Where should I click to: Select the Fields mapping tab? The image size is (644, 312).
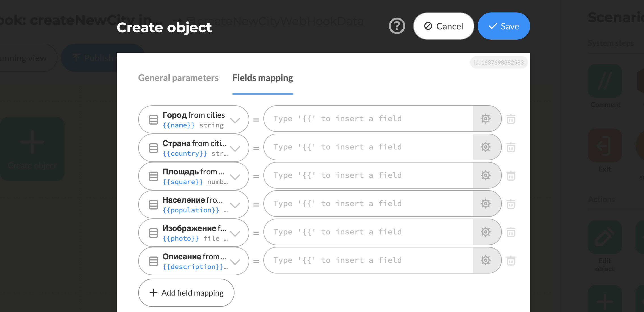[x=263, y=78]
